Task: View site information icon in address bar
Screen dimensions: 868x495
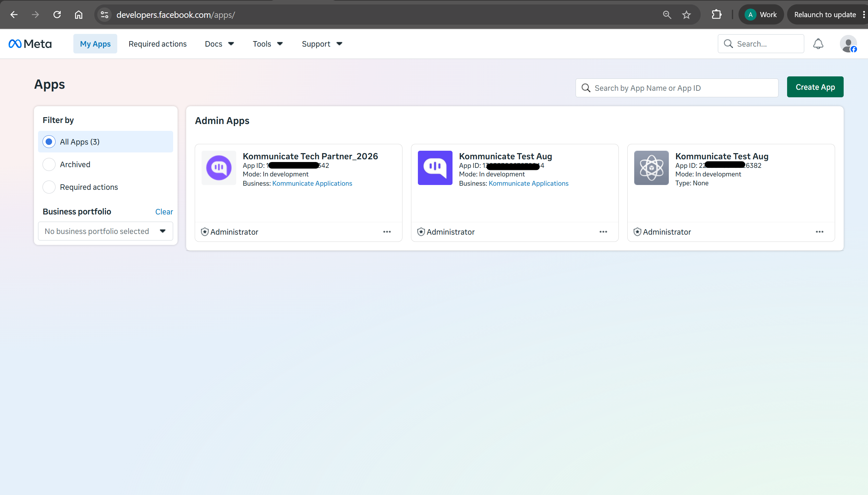Action: click(105, 15)
